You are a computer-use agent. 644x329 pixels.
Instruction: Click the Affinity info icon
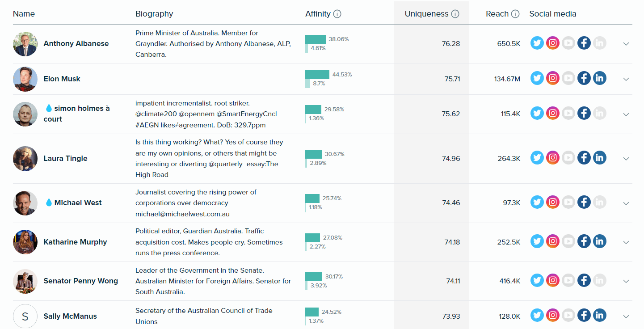click(337, 14)
